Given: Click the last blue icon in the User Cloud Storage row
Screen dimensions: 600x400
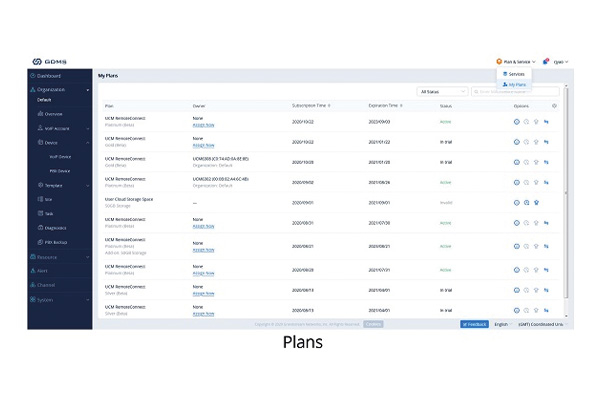Looking at the screenshot, I should point(536,203).
